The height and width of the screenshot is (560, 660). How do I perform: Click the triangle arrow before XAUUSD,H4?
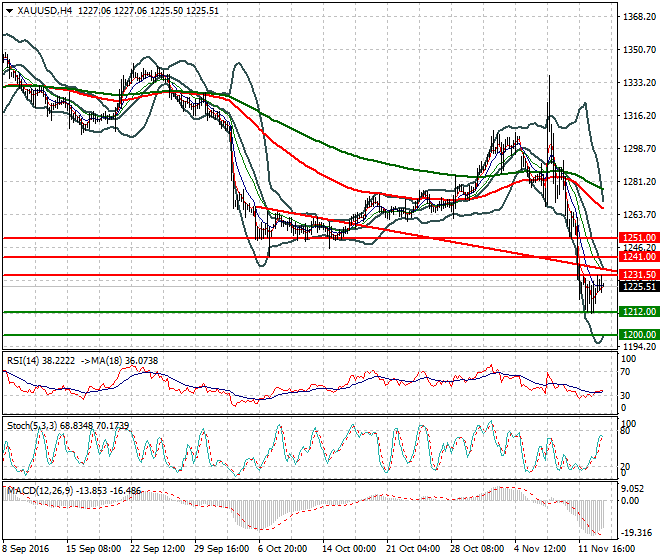(9, 11)
